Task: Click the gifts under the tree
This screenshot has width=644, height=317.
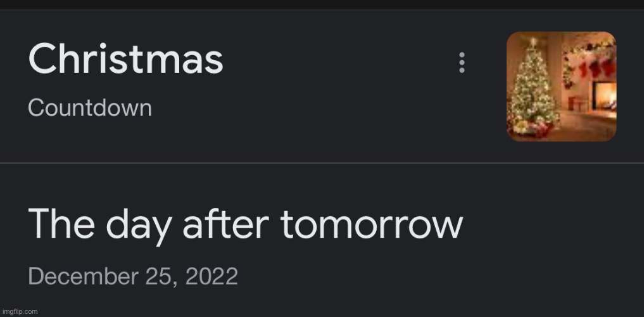Action: 534,127
